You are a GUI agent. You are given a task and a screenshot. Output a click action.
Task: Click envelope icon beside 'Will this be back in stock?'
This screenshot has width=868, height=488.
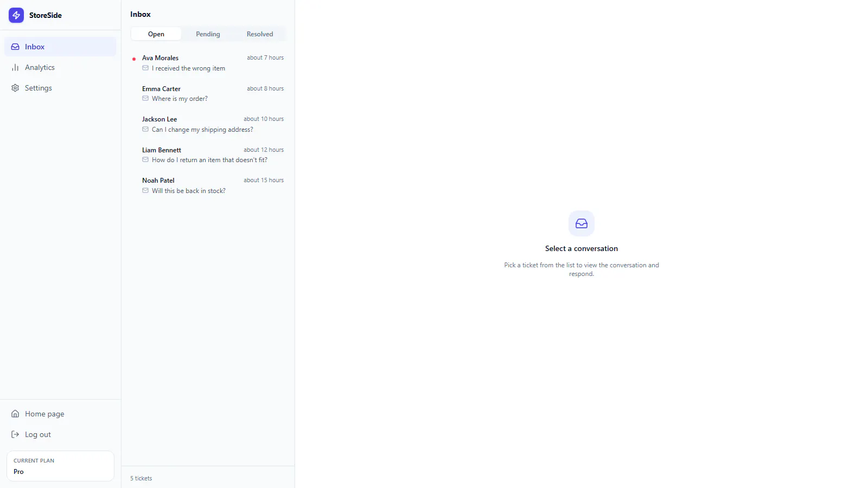(145, 190)
